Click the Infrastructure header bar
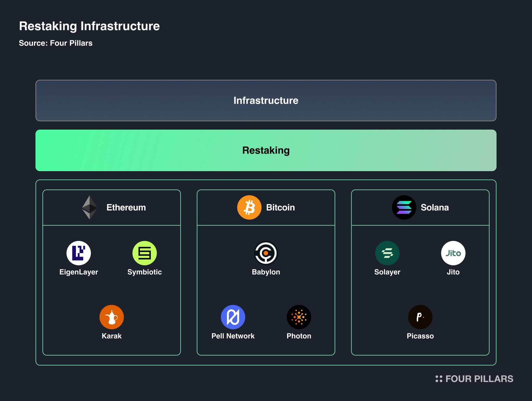The height and width of the screenshot is (401, 532). (266, 101)
